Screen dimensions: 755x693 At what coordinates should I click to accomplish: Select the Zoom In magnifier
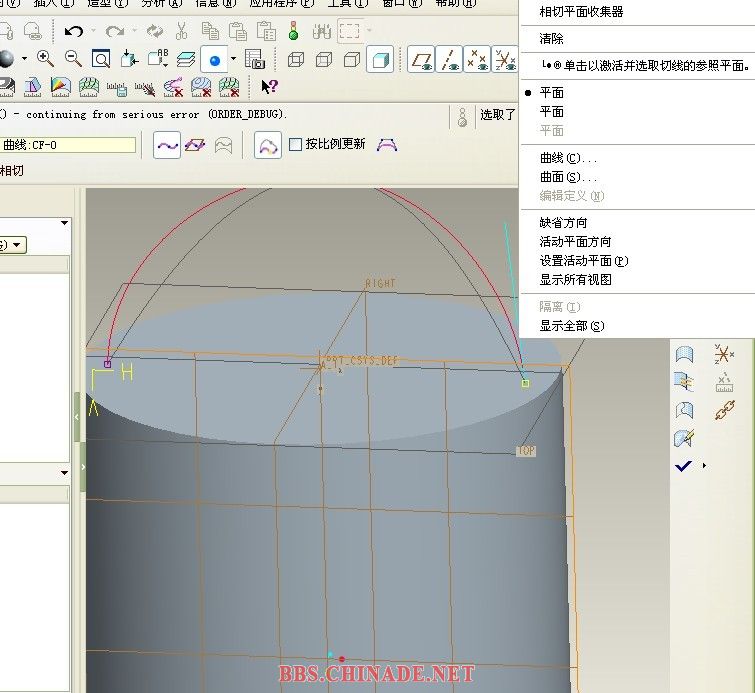pyautogui.click(x=45, y=59)
